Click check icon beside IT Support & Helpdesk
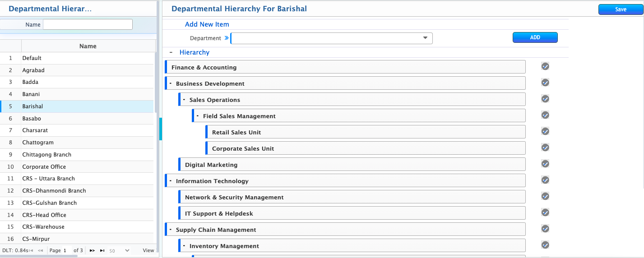Image resolution: width=644 pixels, height=258 pixels. pos(545,212)
